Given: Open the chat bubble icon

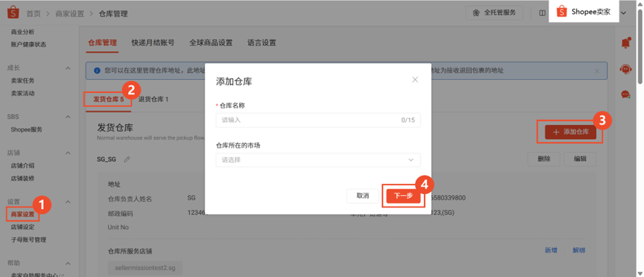Looking at the screenshot, I should pyautogui.click(x=625, y=95).
